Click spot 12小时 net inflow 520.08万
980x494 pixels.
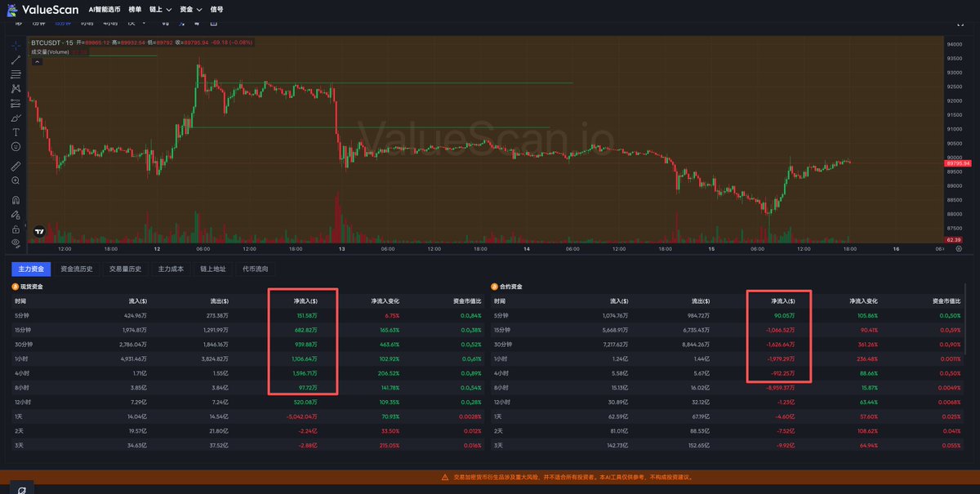[x=305, y=403]
